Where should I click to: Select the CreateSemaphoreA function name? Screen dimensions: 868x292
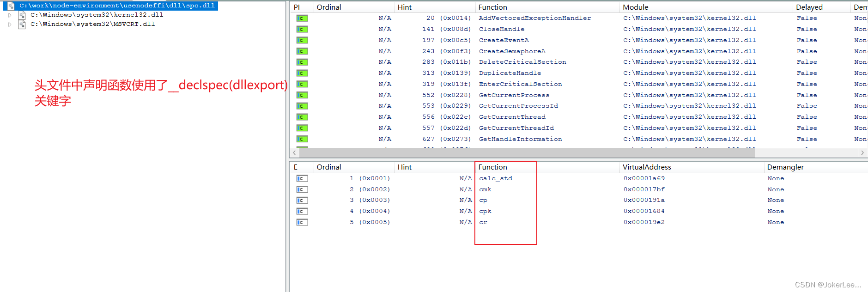pos(512,51)
